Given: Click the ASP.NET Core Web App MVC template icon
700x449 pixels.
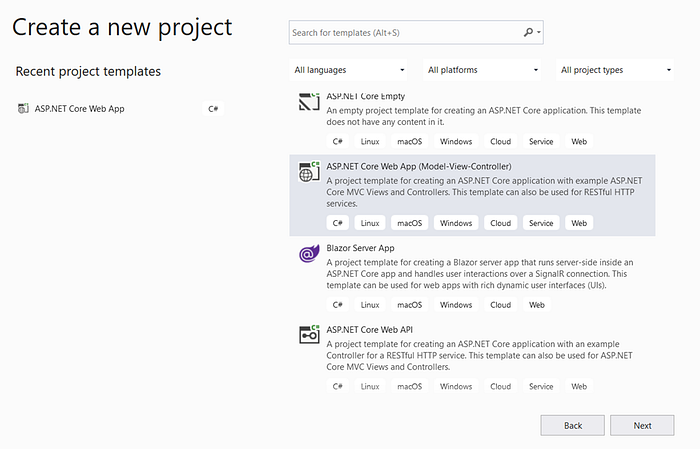Looking at the screenshot, I should (x=309, y=172).
